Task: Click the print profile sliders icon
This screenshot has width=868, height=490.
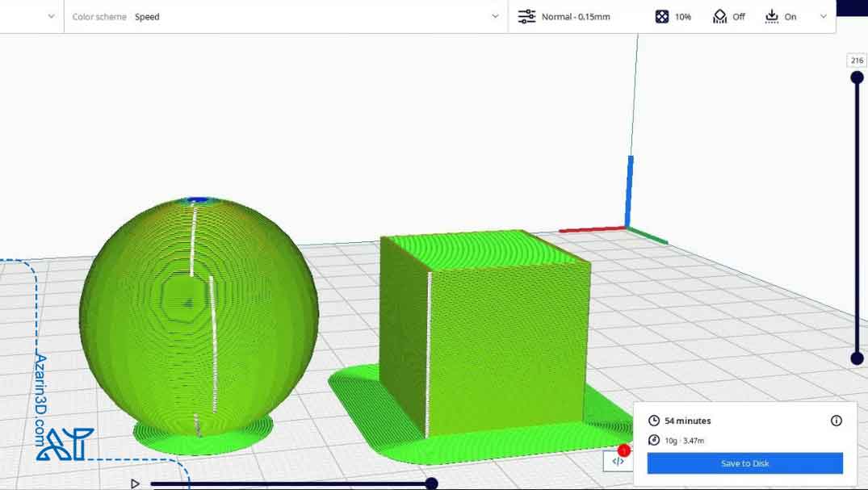Action: tap(526, 16)
